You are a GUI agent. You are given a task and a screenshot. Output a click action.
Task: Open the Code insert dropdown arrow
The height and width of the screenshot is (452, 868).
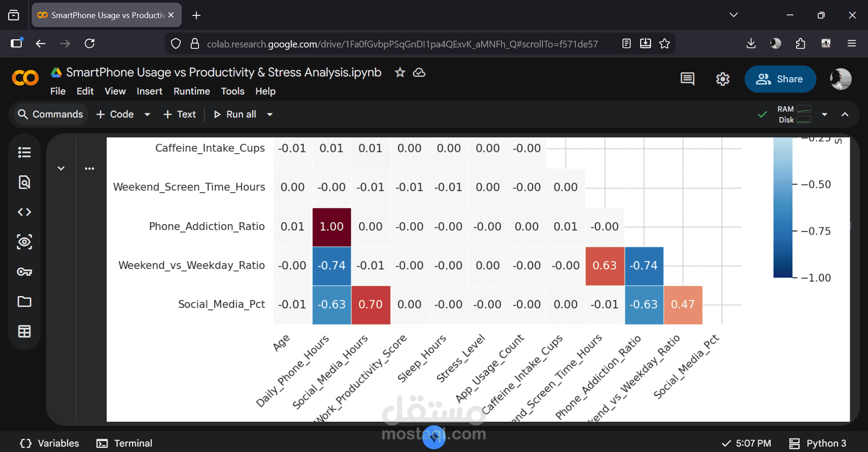[x=147, y=114]
